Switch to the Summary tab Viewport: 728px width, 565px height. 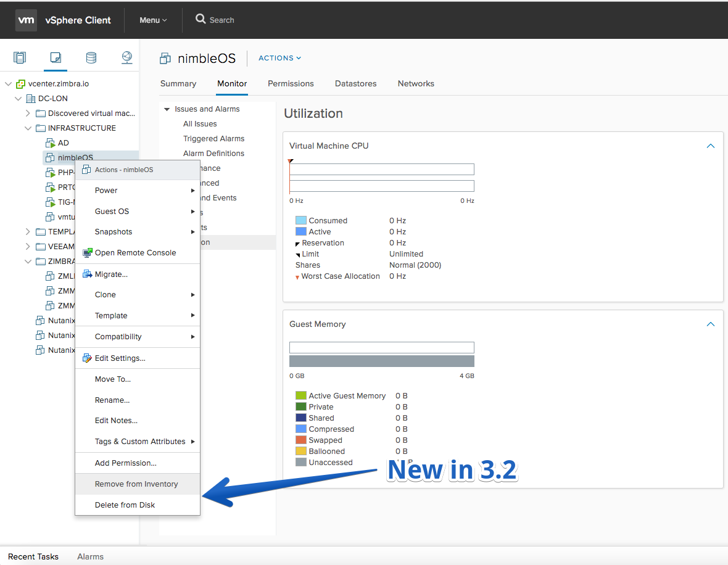tap(178, 83)
